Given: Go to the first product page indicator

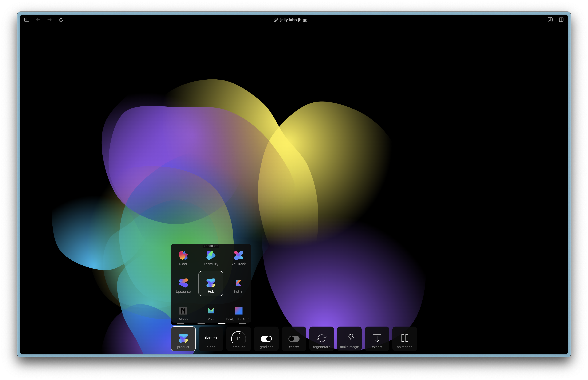Looking at the screenshot, I should (x=180, y=323).
